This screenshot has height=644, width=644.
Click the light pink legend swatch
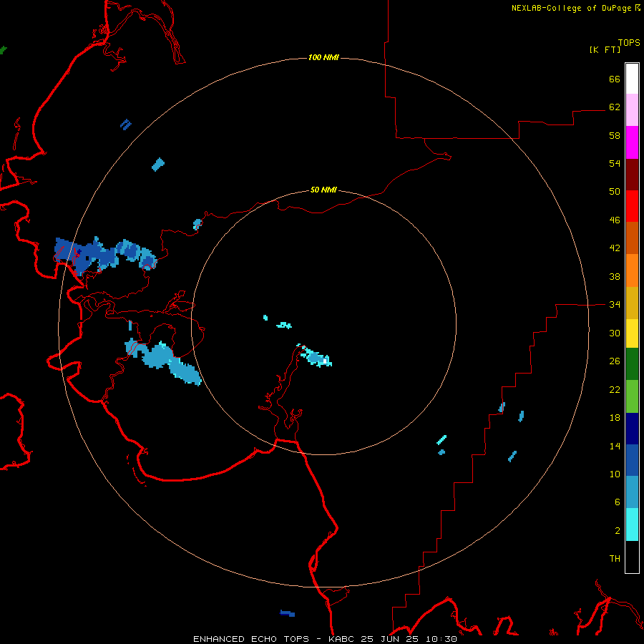coord(632,109)
